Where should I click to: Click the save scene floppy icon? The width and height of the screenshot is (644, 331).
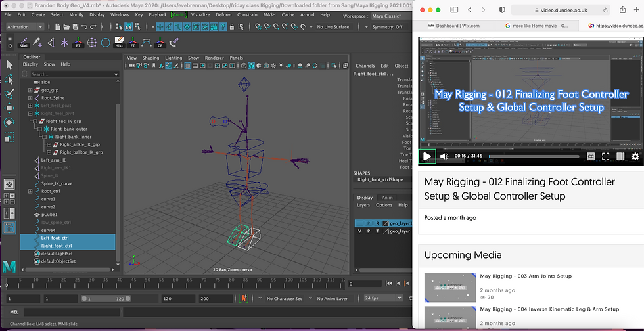[76, 27]
